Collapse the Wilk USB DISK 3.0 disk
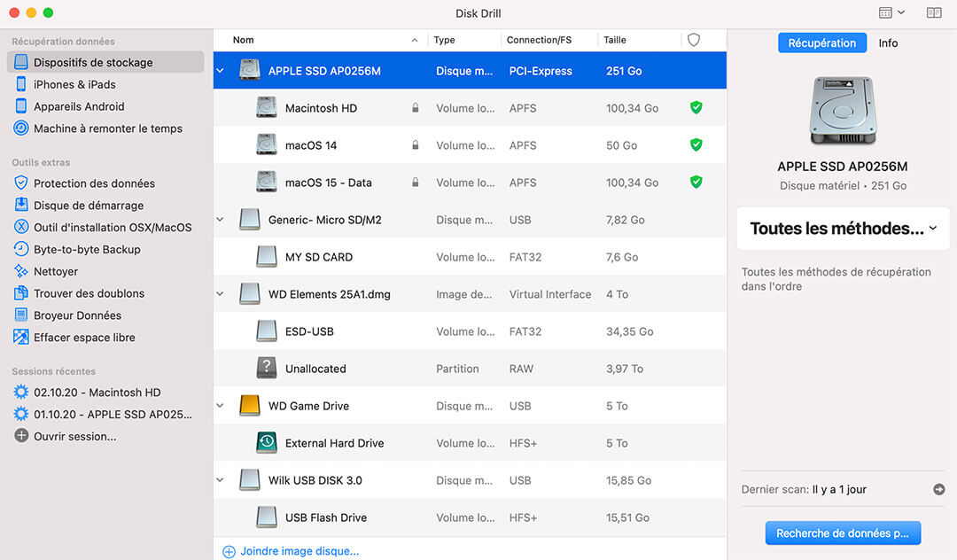Viewport: 957px width, 560px height. [221, 480]
